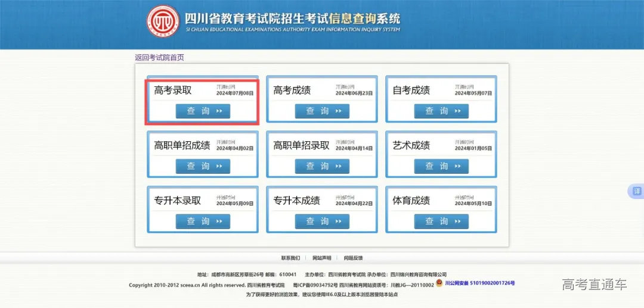Click the date 2024年04月14日
This screenshot has width=644, height=308.
[x=354, y=148]
